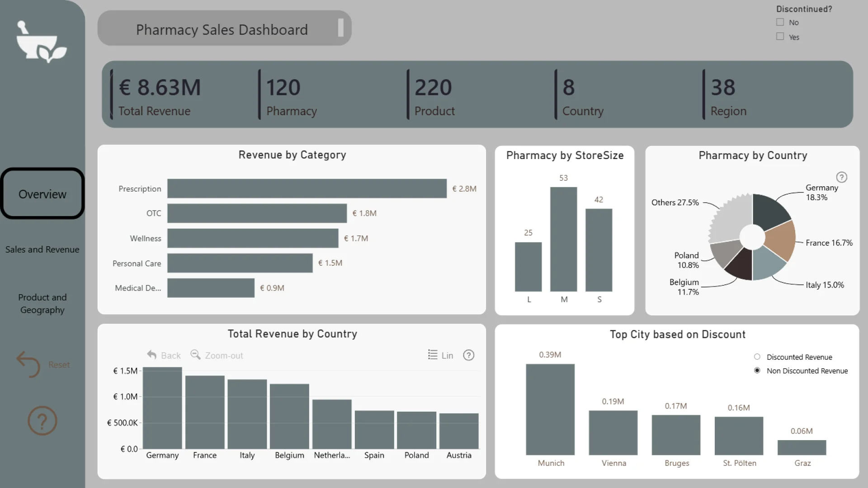Open the Overview page tab
Image resolution: width=868 pixels, height=488 pixels.
(x=42, y=194)
